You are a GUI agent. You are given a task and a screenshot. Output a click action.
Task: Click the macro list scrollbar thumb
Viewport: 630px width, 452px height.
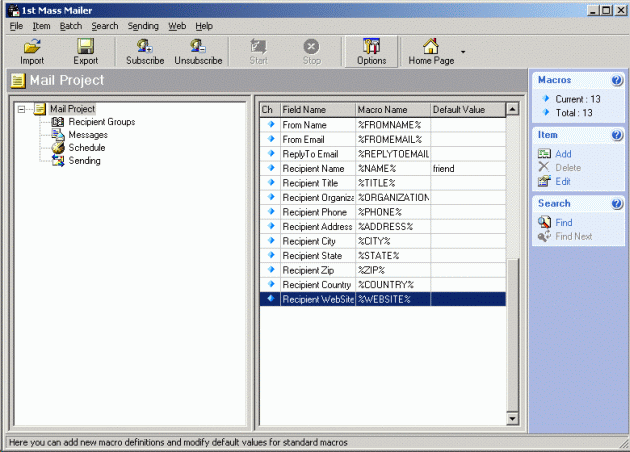tap(512, 335)
